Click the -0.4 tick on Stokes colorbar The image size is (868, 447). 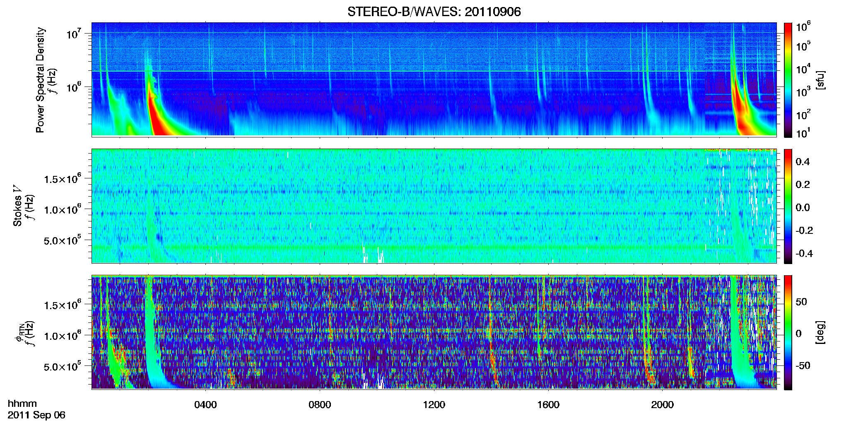[x=804, y=253]
